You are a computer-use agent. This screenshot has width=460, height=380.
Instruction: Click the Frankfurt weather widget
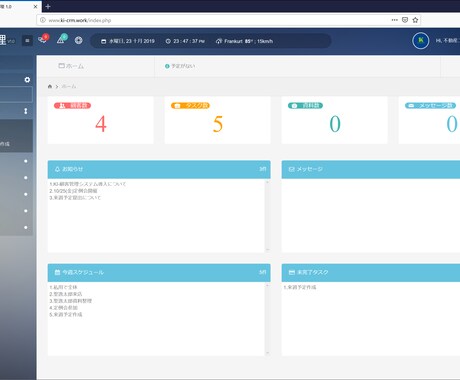[x=244, y=41]
